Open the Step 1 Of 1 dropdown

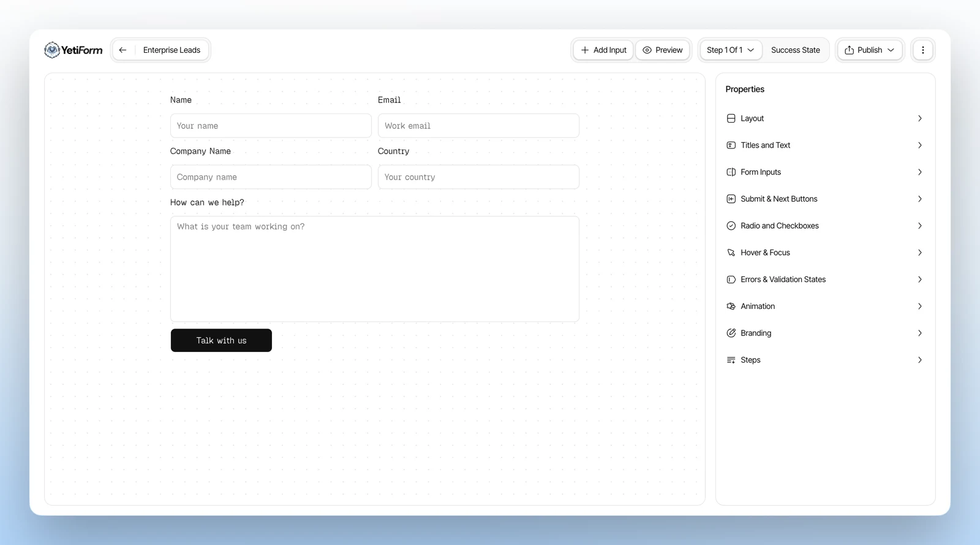point(731,50)
